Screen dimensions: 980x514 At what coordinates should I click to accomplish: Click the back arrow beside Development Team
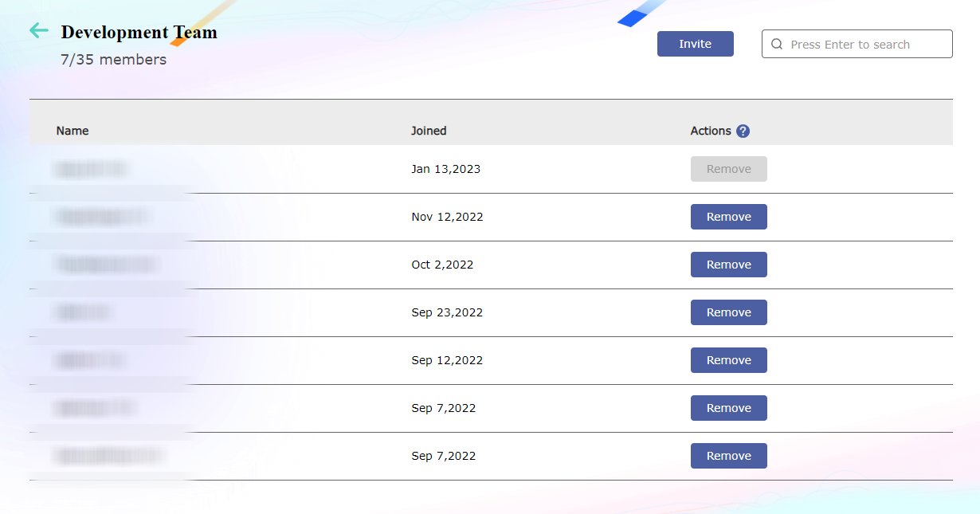(x=38, y=31)
